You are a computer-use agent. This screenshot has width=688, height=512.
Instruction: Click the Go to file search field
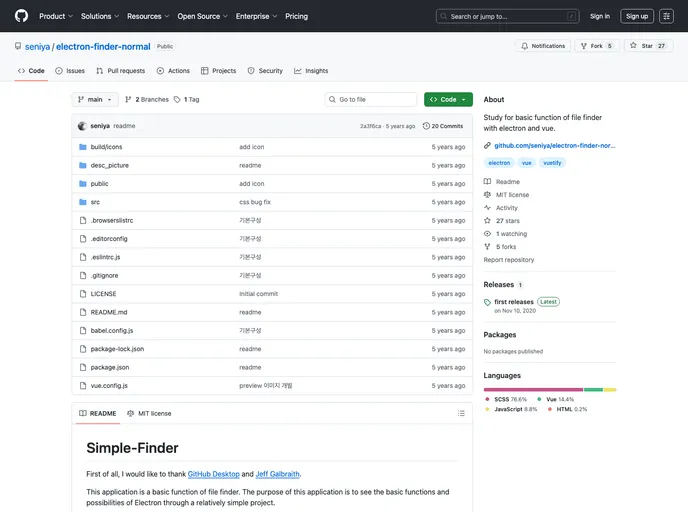point(371,100)
